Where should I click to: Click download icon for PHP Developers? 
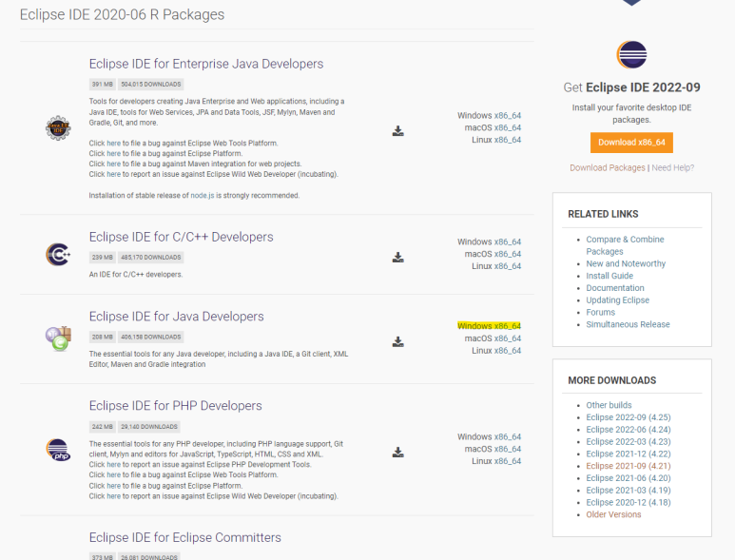(398, 453)
